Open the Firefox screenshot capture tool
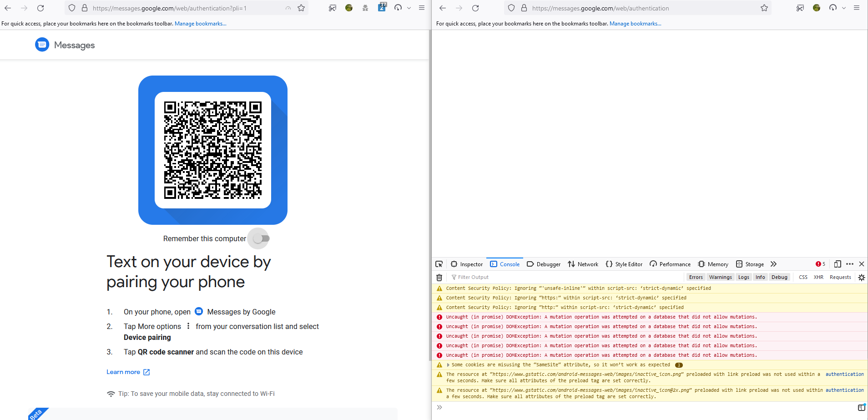 [x=333, y=8]
